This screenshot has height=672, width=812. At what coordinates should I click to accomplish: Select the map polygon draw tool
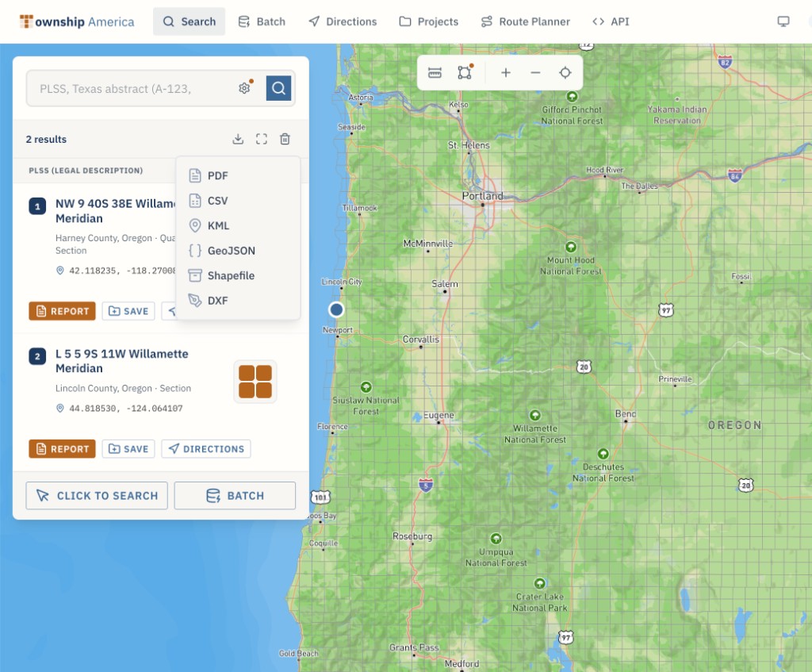pyautogui.click(x=465, y=72)
